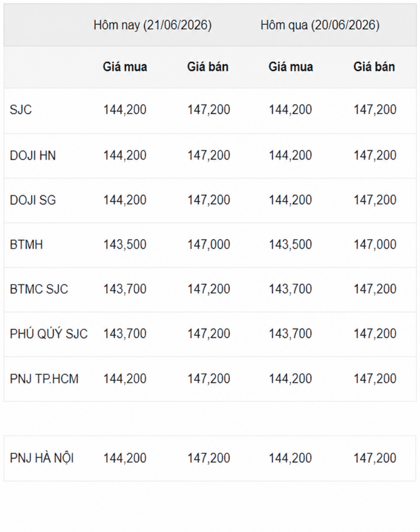Click the PNJ HÀ NỘI row label
Viewport: 420px width, 532px height.
tap(41, 458)
